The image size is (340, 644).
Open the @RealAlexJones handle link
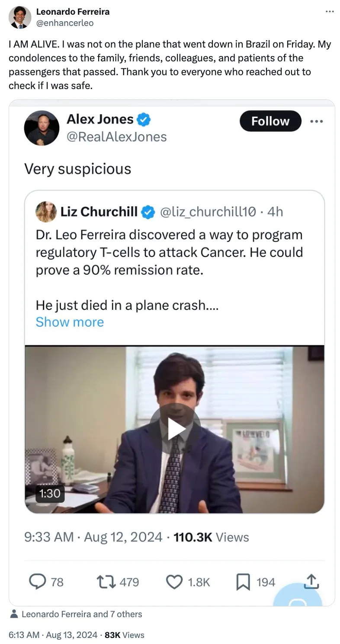pos(116,137)
